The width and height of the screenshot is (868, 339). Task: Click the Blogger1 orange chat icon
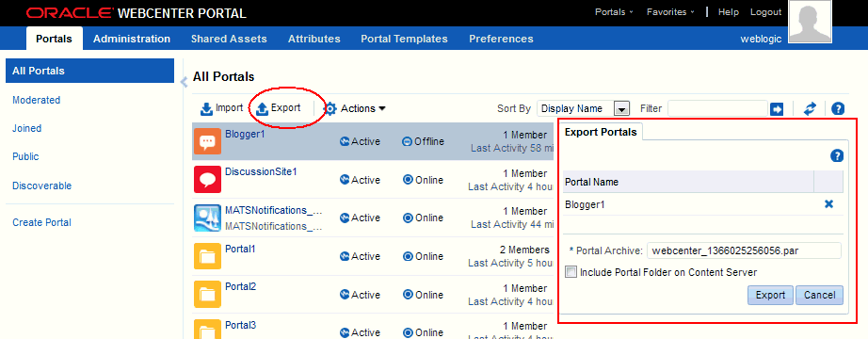point(208,141)
